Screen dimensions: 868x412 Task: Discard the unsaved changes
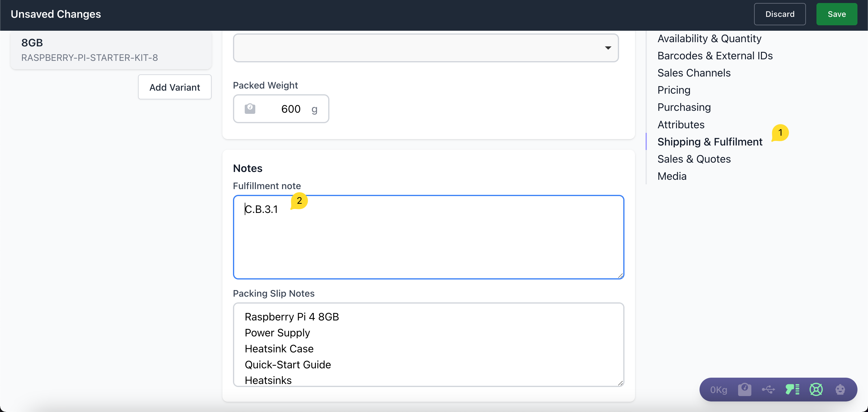[x=779, y=14]
